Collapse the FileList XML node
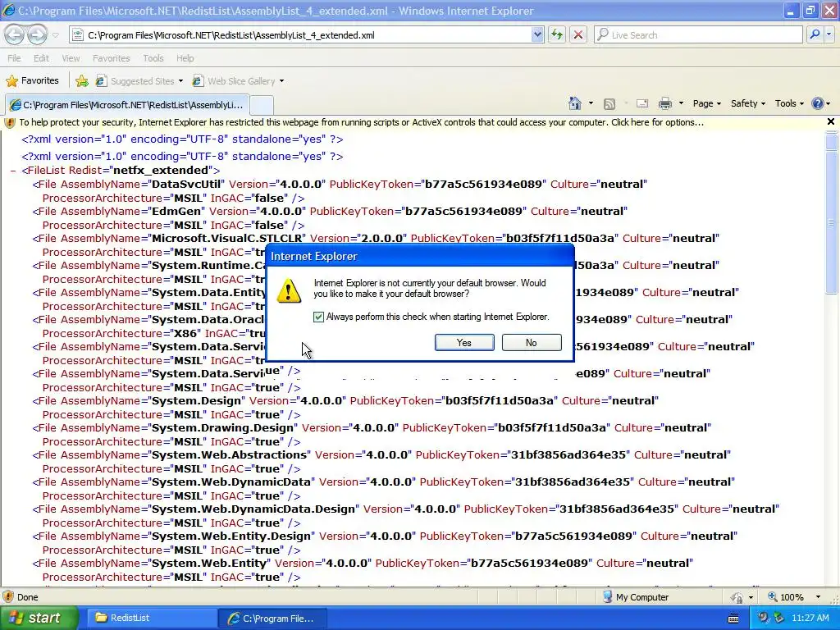This screenshot has height=630, width=840. pos(13,171)
